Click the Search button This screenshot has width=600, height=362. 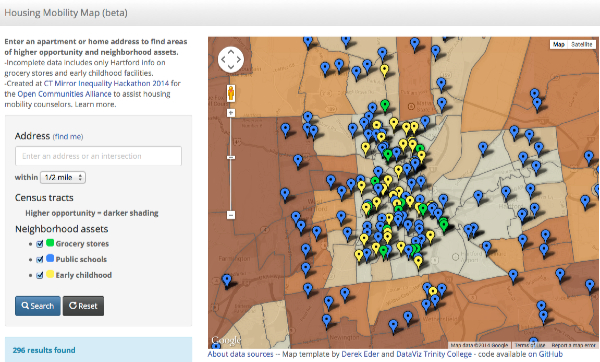(x=38, y=306)
